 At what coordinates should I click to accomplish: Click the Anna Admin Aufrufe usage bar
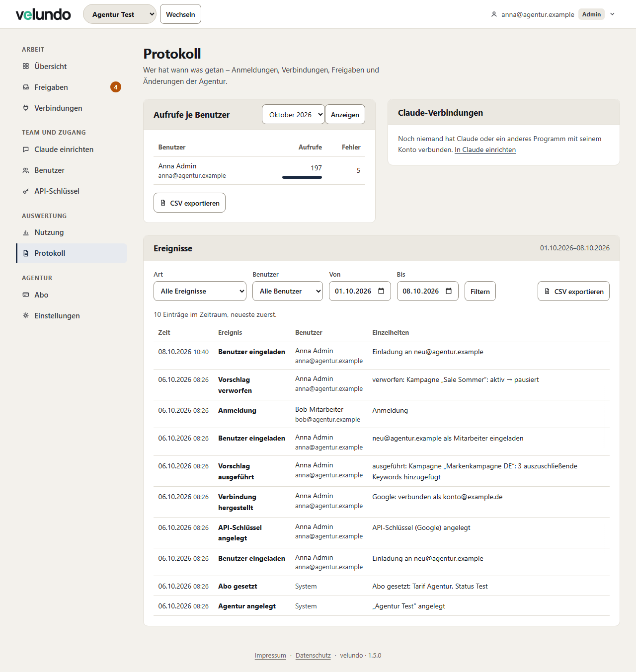click(302, 177)
